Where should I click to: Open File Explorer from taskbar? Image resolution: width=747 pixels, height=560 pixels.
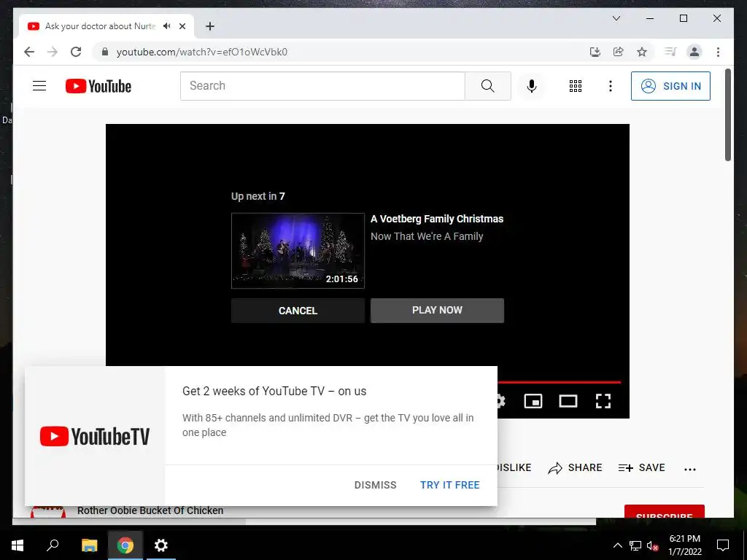[89, 545]
